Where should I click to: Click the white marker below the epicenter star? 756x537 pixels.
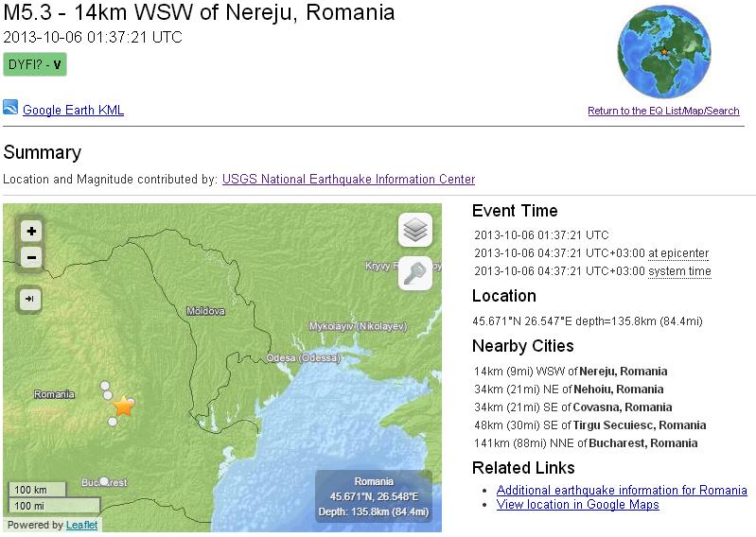pyautogui.click(x=113, y=422)
